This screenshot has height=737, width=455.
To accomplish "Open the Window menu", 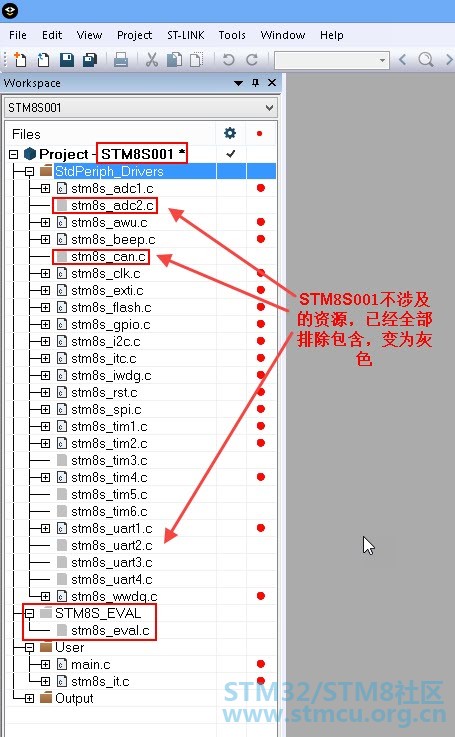I will [x=282, y=35].
